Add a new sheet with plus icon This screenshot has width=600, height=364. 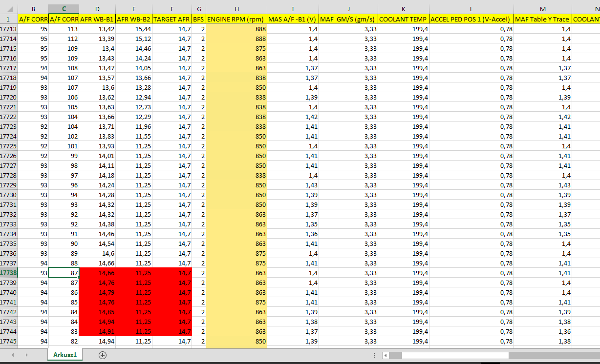(x=103, y=355)
